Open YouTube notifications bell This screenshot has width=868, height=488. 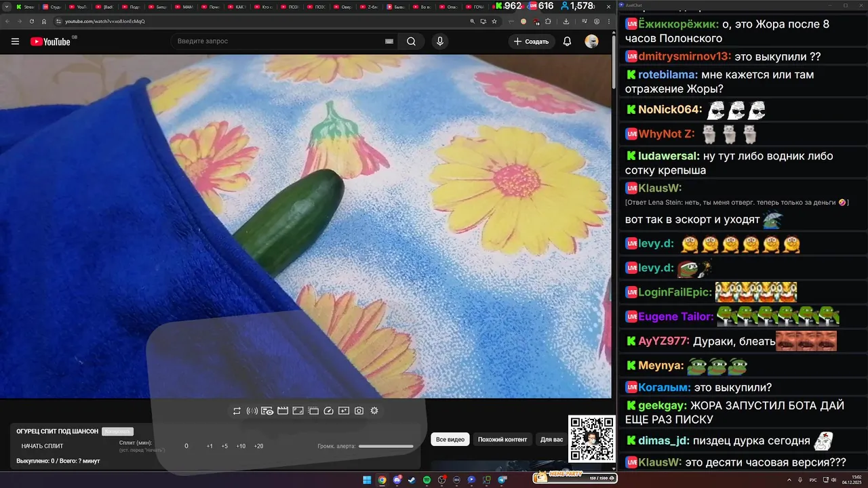(x=568, y=41)
